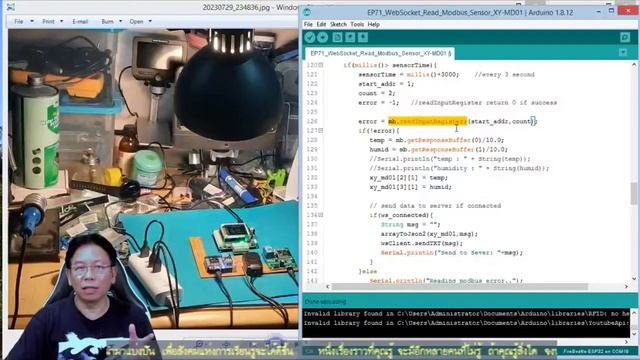Viewport: 640px width, 360px height.
Task: Collapse the code fold at line 127
Action: pyautogui.click(x=321, y=131)
